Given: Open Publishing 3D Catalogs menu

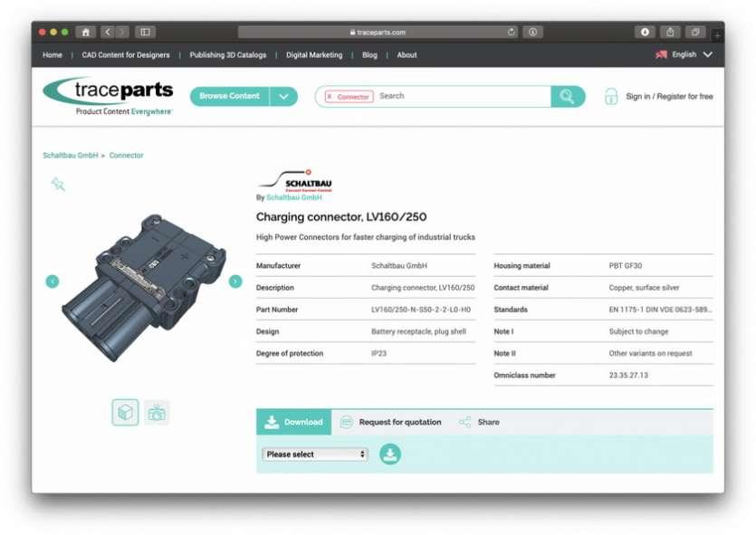Looking at the screenshot, I should [227, 55].
